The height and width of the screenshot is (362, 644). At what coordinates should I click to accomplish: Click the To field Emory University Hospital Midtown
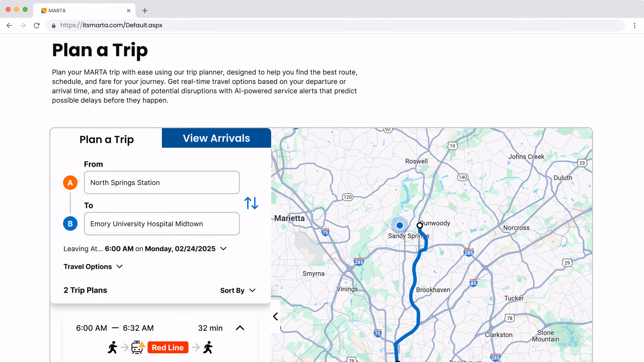tap(162, 224)
